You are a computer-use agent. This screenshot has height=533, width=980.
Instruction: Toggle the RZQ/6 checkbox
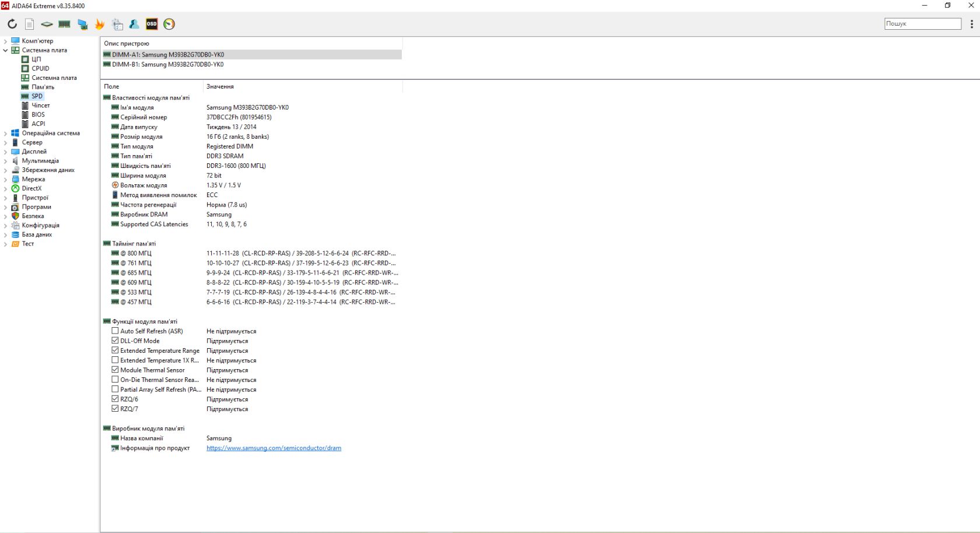coord(115,399)
